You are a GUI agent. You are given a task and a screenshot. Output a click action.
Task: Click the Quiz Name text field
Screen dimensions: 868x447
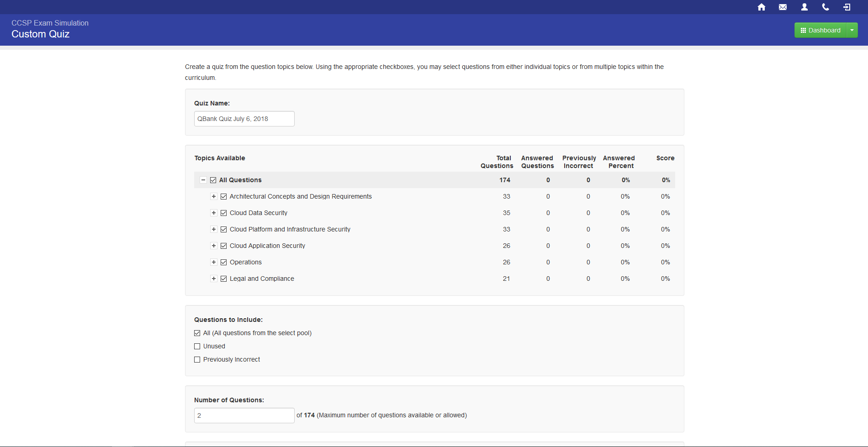pos(244,119)
